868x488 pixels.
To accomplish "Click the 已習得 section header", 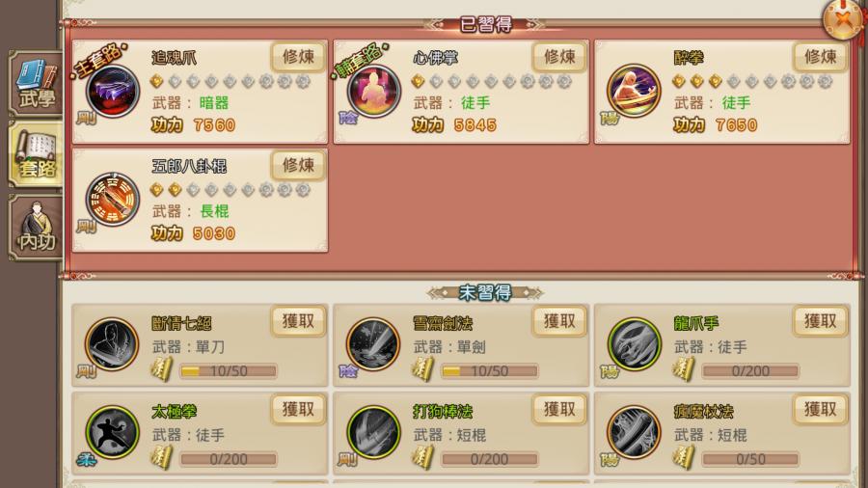I will point(486,24).
